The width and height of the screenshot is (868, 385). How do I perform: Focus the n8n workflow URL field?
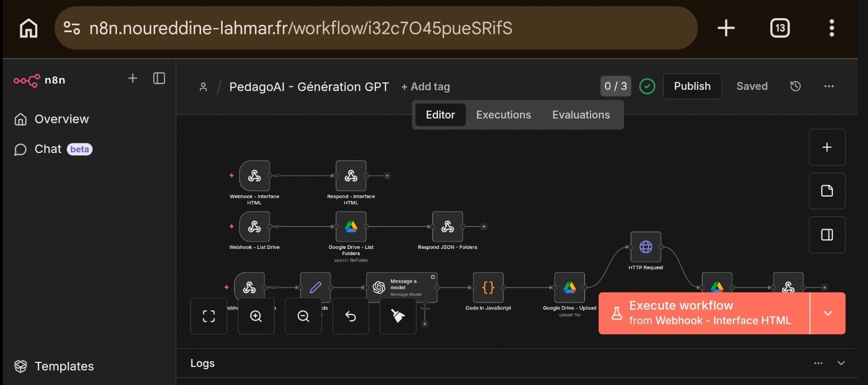pos(376,28)
